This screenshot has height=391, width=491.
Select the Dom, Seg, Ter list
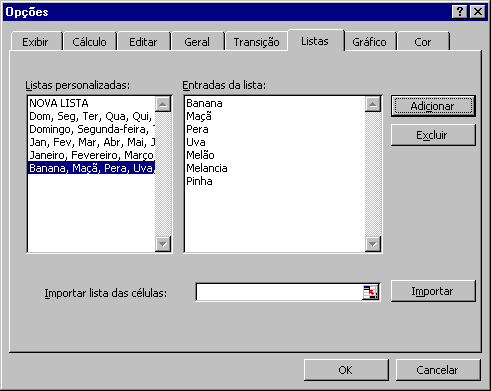(91, 116)
